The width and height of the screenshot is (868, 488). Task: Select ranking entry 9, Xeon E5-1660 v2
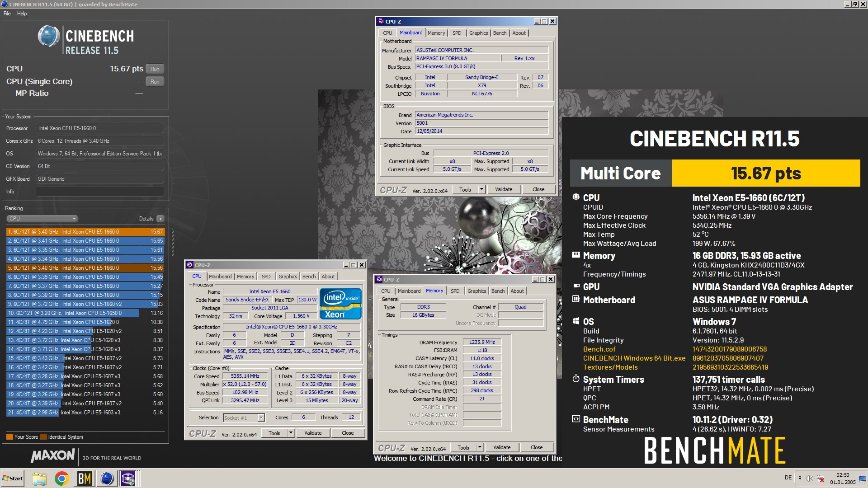(x=85, y=304)
